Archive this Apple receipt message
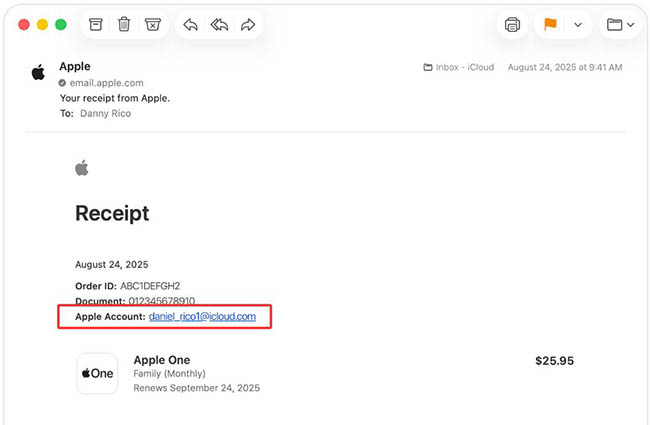This screenshot has width=650, height=425. point(96,24)
